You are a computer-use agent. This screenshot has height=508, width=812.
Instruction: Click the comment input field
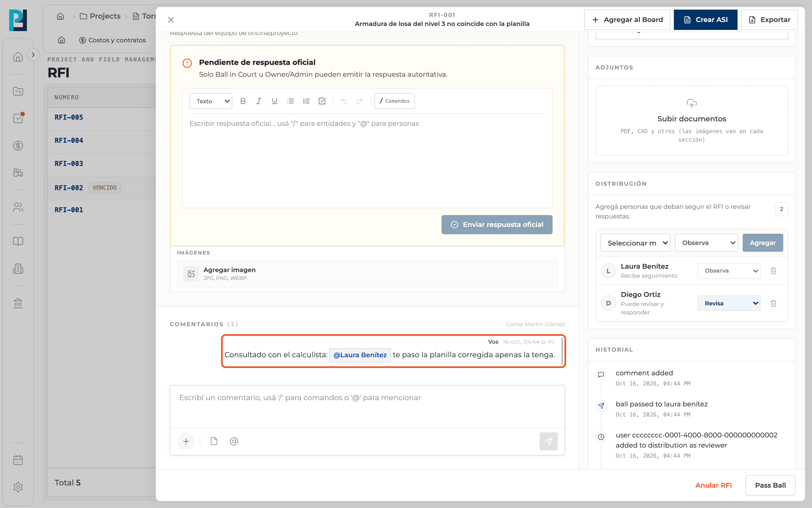point(367,406)
